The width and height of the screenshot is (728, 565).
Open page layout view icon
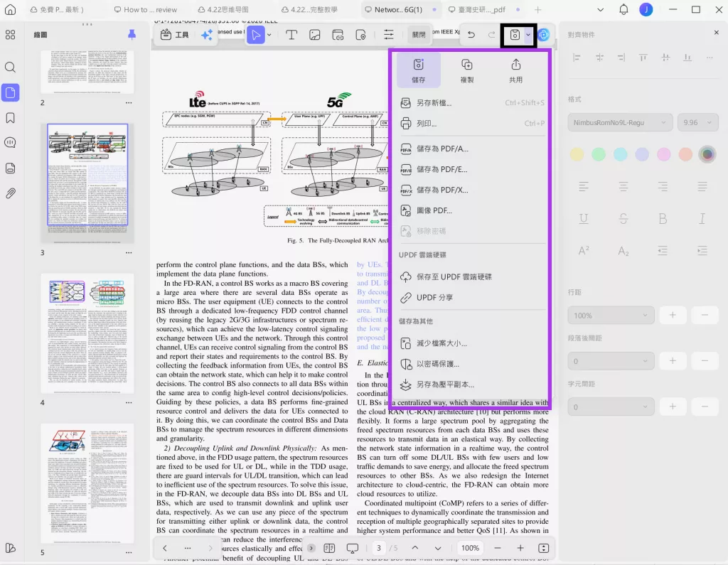[x=329, y=548]
